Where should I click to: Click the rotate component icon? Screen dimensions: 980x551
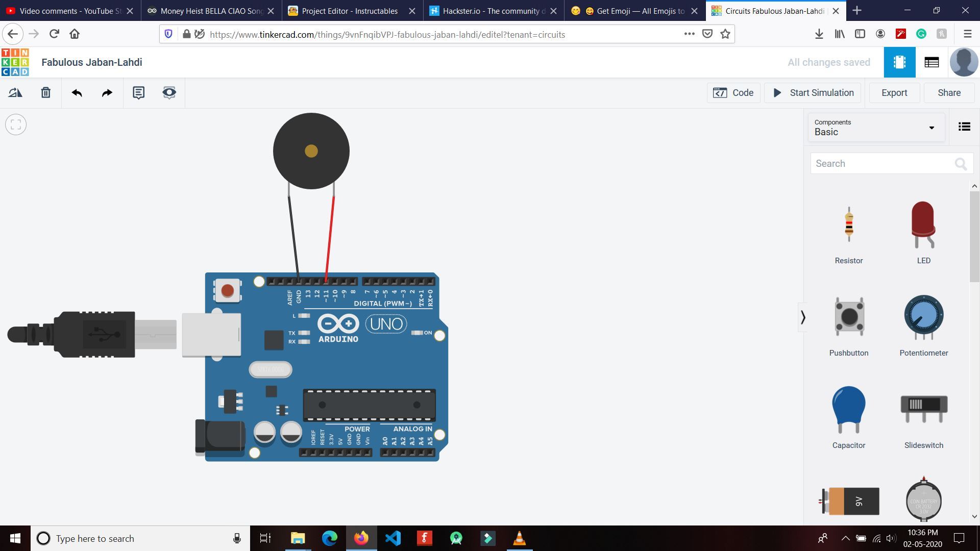pyautogui.click(x=15, y=92)
